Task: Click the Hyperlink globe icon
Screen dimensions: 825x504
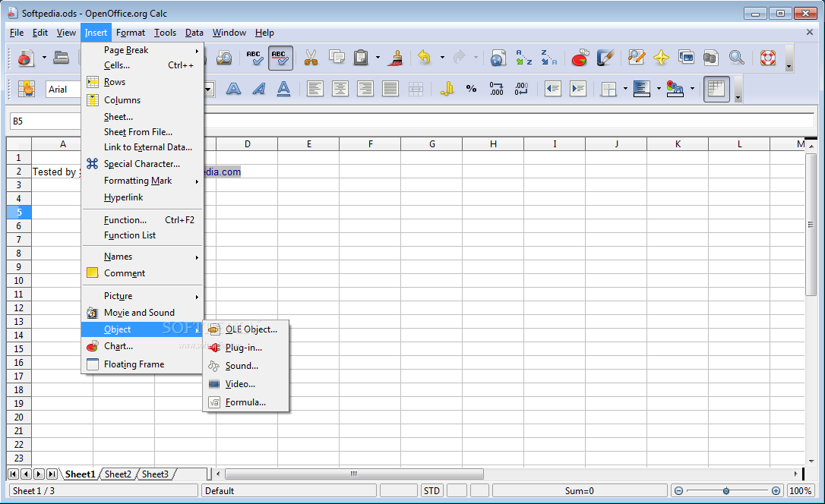Action: (498, 57)
